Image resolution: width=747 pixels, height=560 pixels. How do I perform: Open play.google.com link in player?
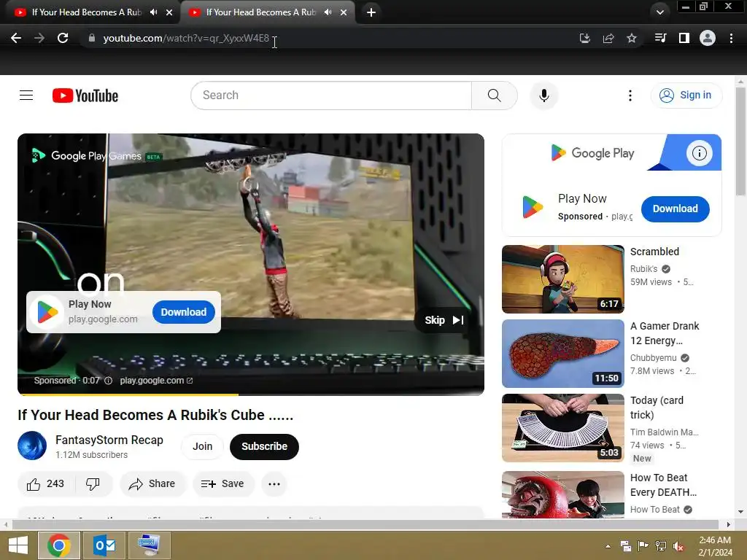(156, 381)
